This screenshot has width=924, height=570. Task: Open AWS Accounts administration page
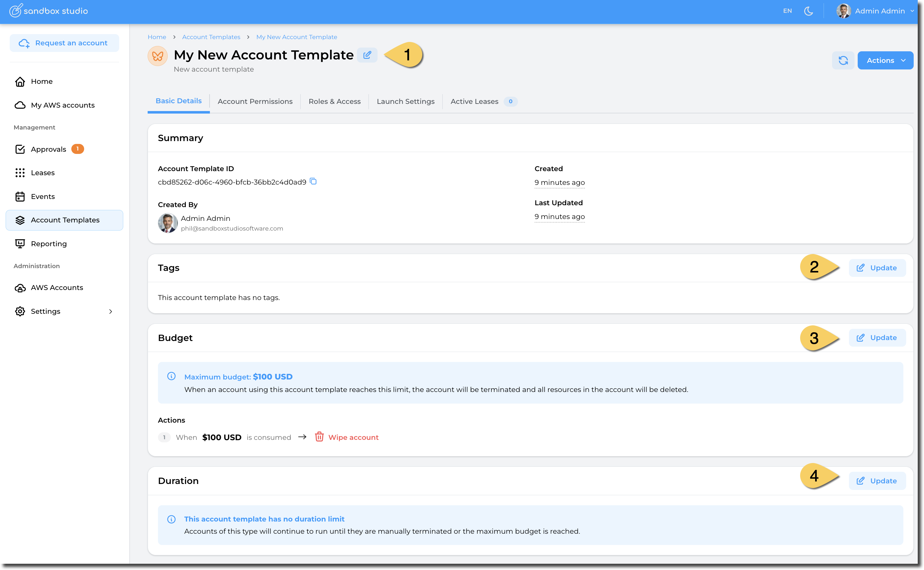[57, 288]
